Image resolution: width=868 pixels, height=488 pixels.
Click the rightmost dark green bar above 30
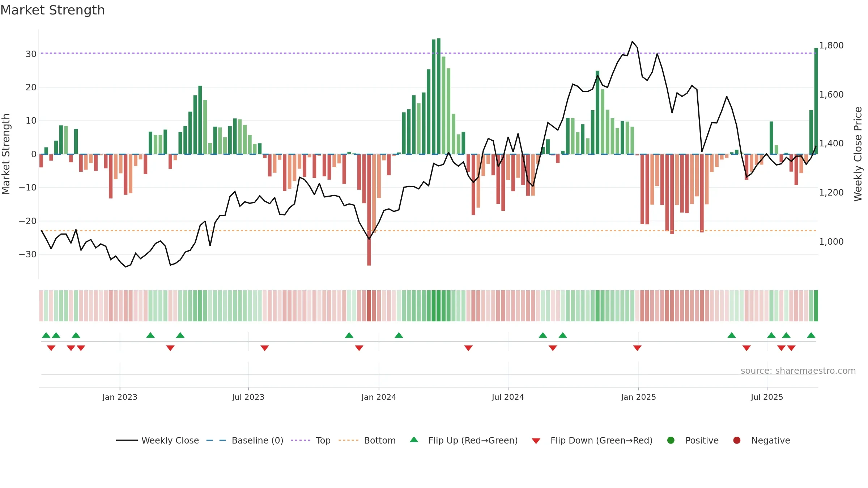pos(816,101)
